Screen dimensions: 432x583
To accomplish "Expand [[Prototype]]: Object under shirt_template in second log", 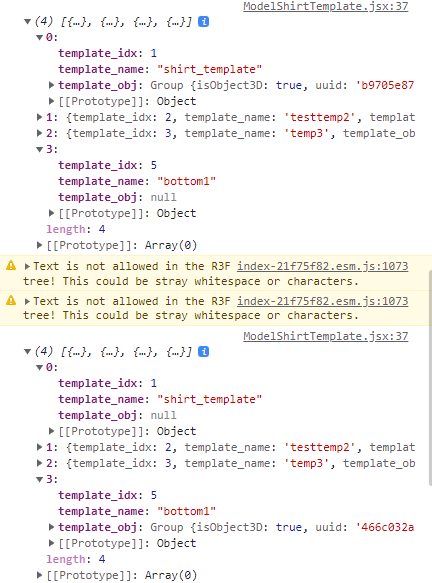I will [x=52, y=431].
